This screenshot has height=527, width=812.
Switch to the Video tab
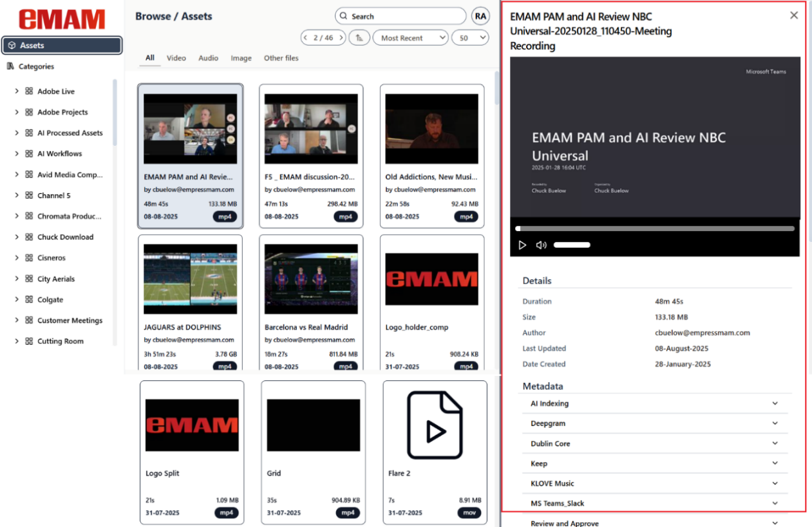click(176, 58)
